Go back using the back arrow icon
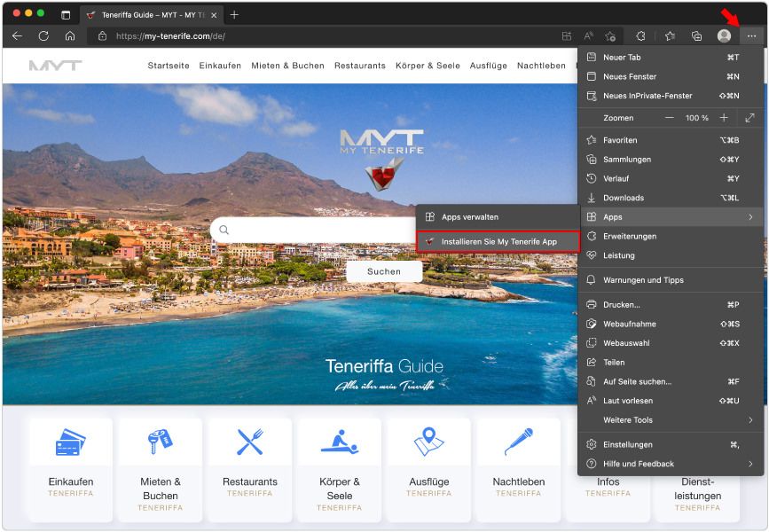Screen dimensions: 769x532 [18, 35]
